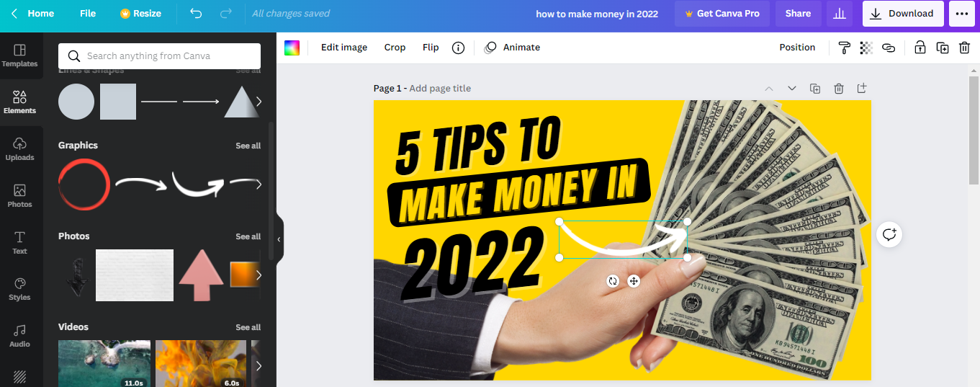Viewport: 980px width, 387px height.
Task: Click See all next to Photos
Action: tap(248, 236)
